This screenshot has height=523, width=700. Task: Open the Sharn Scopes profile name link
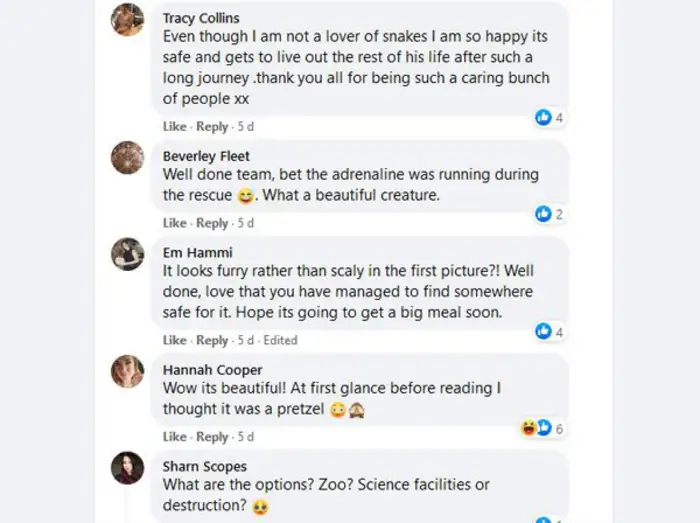click(x=205, y=466)
